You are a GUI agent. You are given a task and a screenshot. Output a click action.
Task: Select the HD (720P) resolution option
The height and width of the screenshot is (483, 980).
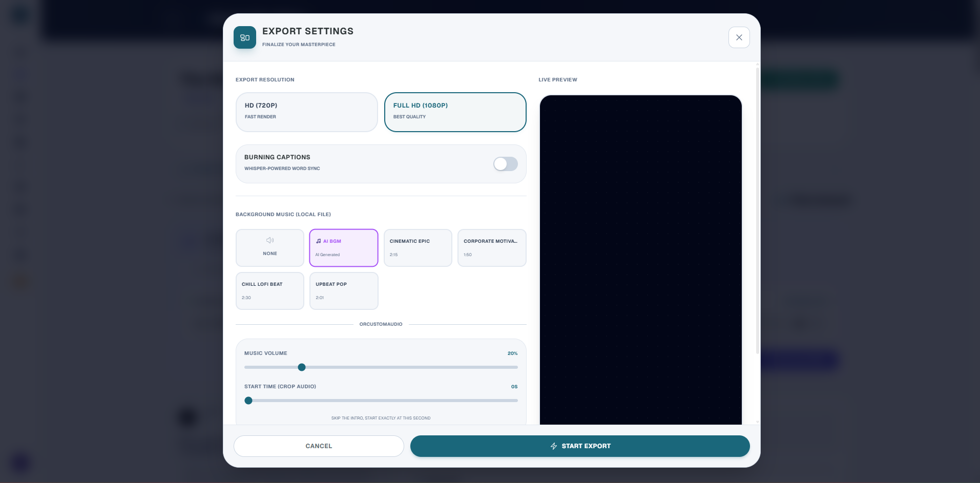[x=306, y=112]
